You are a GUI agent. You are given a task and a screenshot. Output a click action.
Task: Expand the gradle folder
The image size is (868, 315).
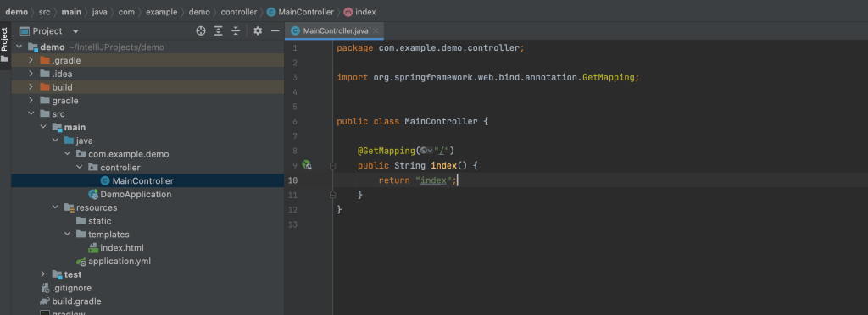[31, 101]
